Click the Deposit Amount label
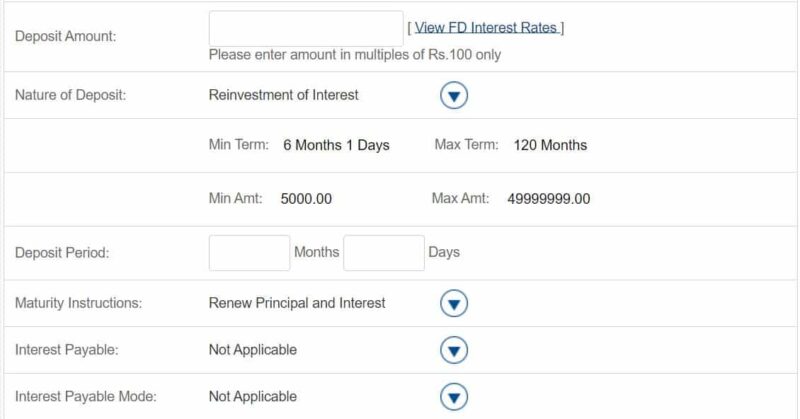 [x=66, y=36]
